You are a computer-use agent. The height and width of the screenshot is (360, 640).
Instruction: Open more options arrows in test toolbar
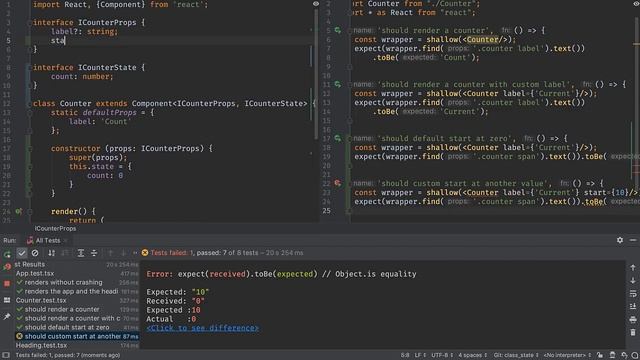point(135,253)
